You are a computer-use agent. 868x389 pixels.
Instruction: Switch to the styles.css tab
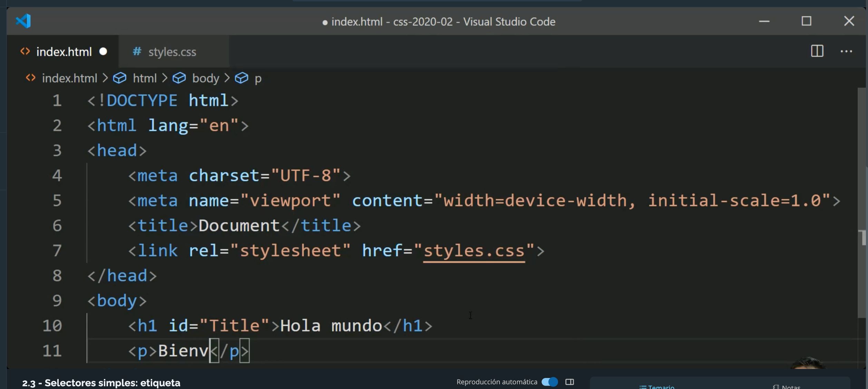coord(172,52)
